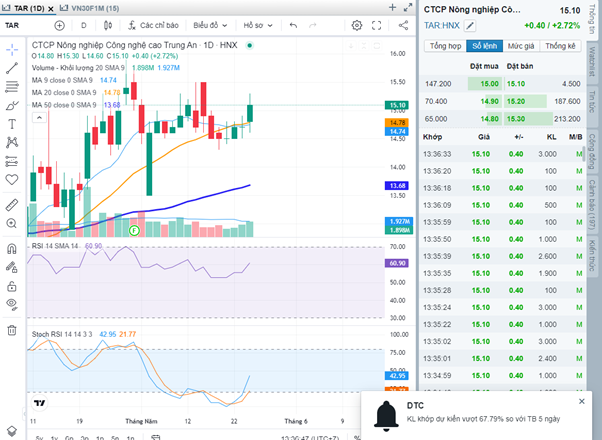602x440 pixels.
Task: Toggle hide all drawings eye icon
Action: coord(12,304)
